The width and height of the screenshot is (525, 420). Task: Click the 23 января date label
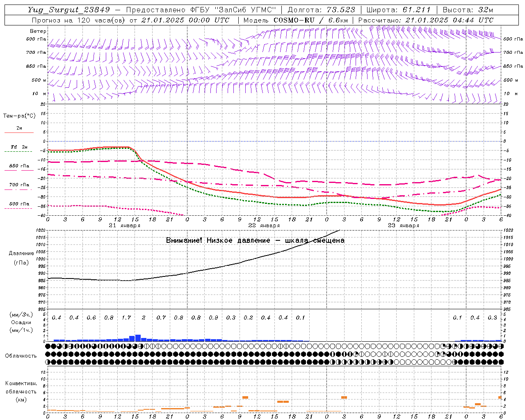click(x=404, y=226)
